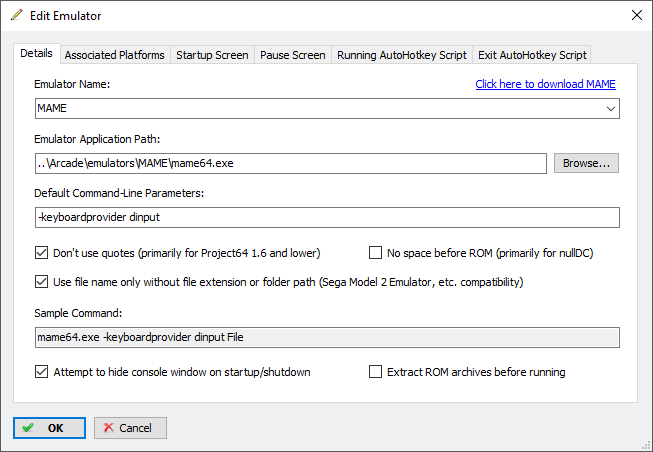Image resolution: width=653 pixels, height=452 pixels.
Task: Enable Extract ROM archives before running
Action: pos(375,372)
